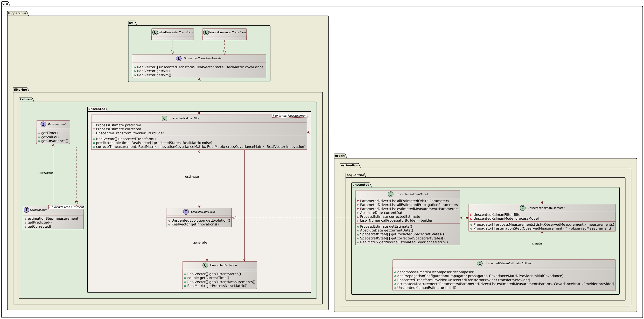Click the class icon on MerweUnscentedTransform

[206, 32]
